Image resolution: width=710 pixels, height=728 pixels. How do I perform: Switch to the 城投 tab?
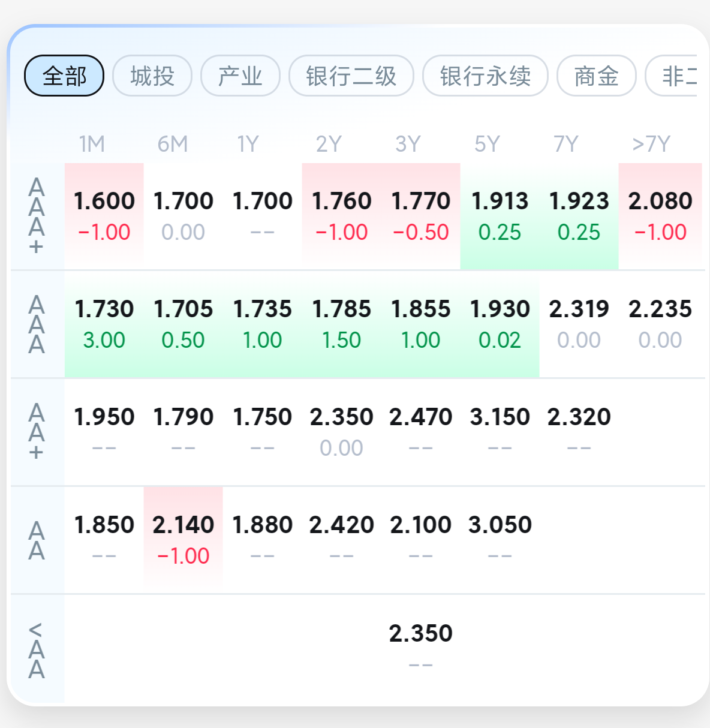coord(152,76)
